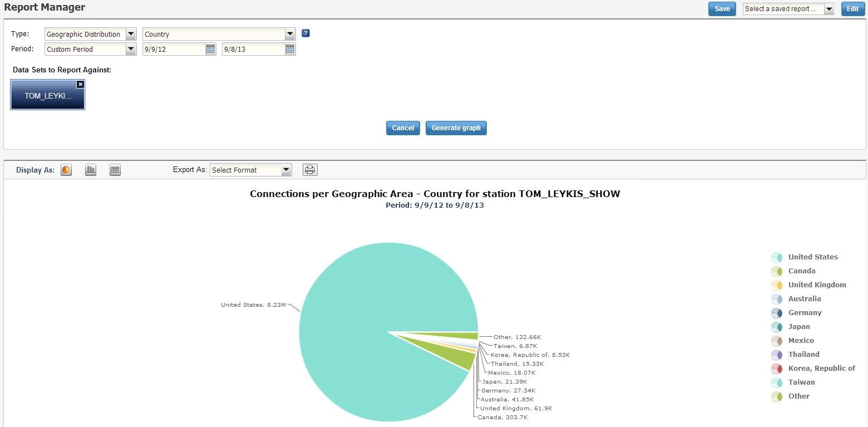Display the report as a data table
Image resolution: width=868 pixels, height=427 pixels.
(115, 170)
